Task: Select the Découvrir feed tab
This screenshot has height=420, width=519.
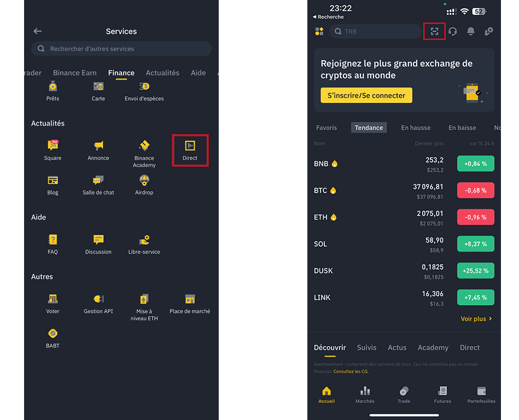Action: pos(330,347)
